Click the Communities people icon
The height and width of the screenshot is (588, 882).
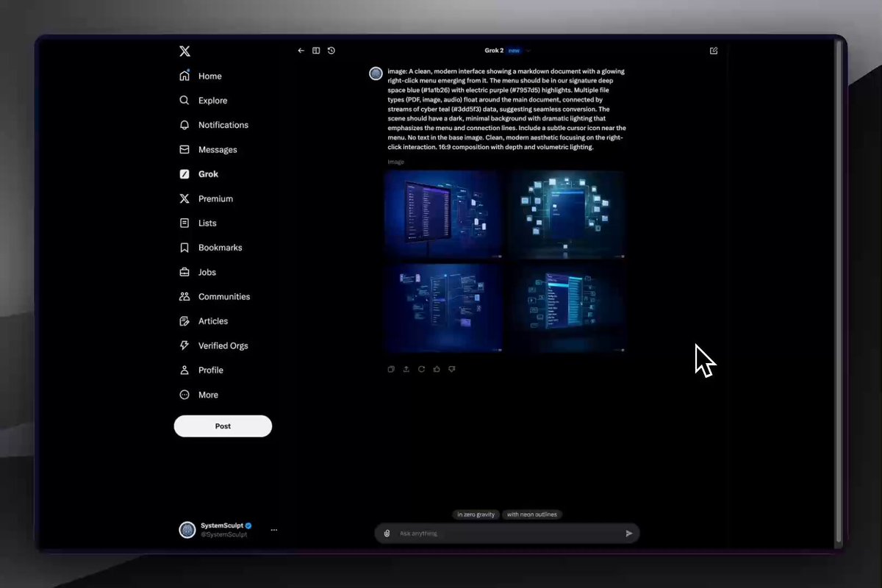(184, 296)
